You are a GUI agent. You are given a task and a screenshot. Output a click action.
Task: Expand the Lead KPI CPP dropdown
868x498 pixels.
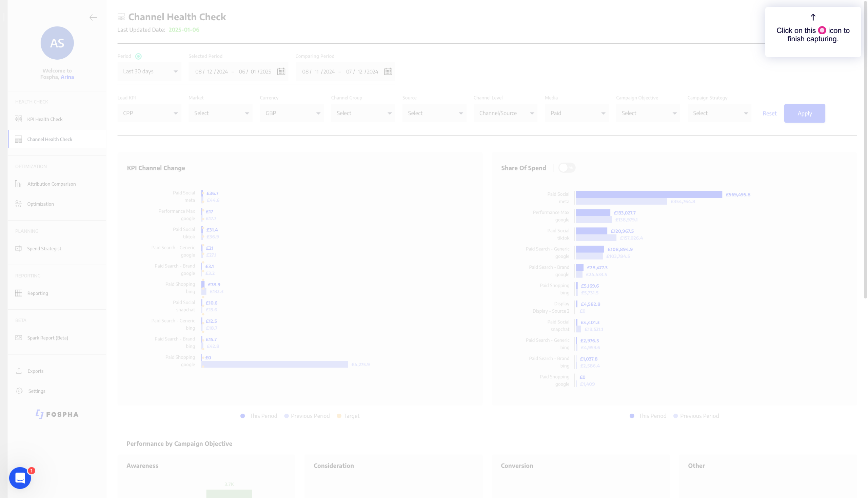coord(150,113)
